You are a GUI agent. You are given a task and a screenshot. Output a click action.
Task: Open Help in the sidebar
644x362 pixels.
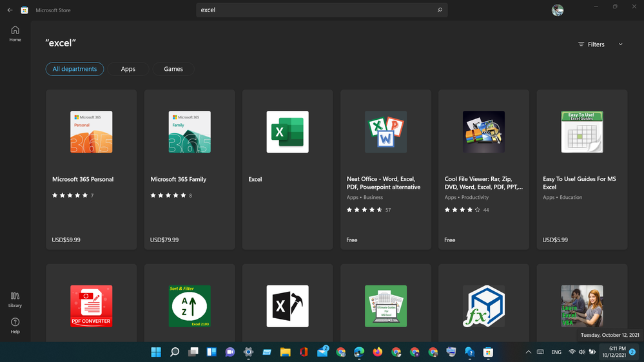pos(15,326)
